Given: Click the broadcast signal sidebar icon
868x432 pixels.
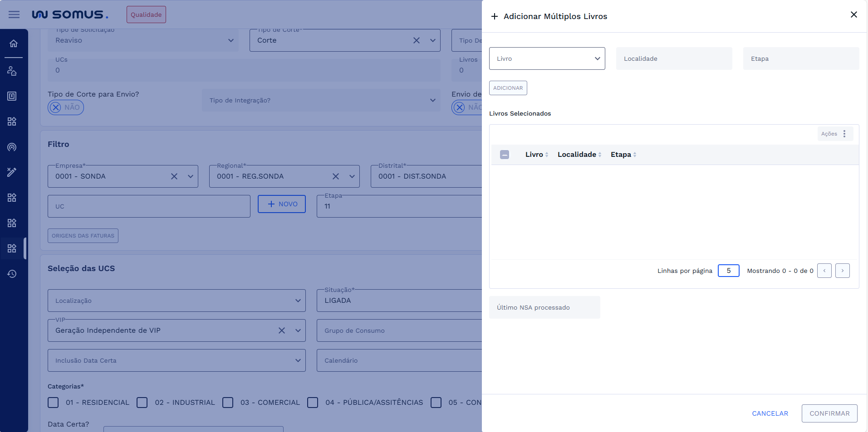Looking at the screenshot, I should point(12,147).
